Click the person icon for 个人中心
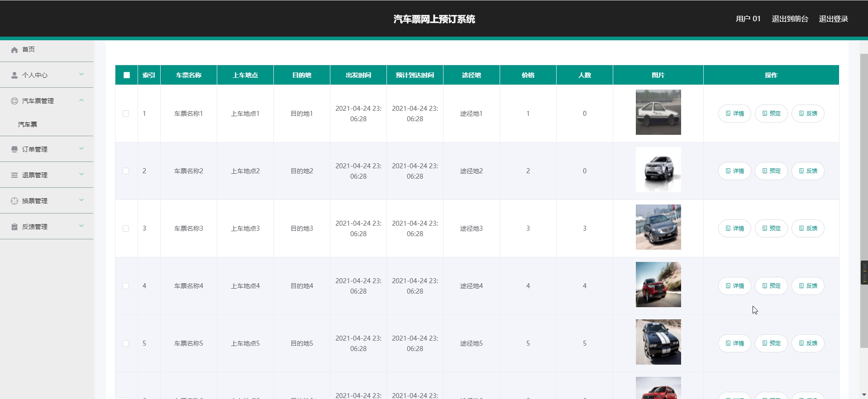The width and height of the screenshot is (868, 399). coord(14,75)
